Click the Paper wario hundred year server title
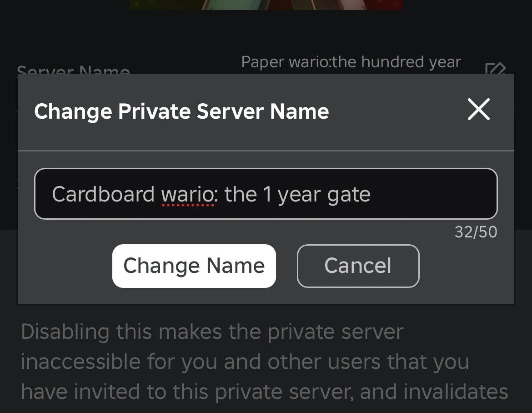Viewport: 532px width, 413px height. tap(351, 61)
